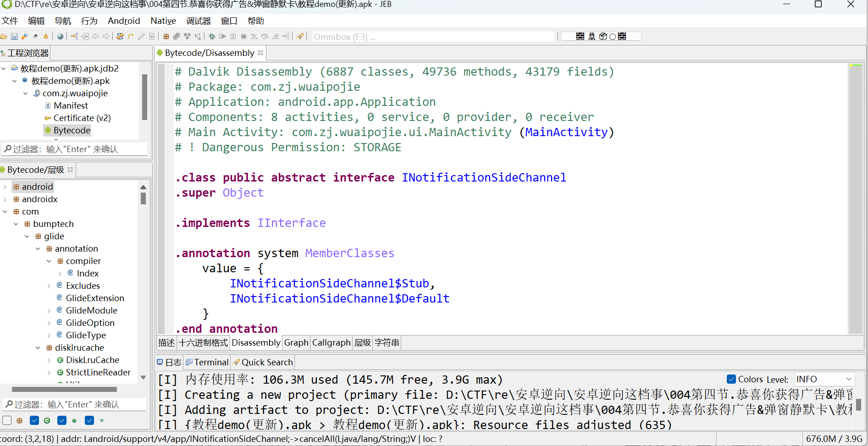Click the jump-to-address arrow icon
The width and height of the screenshot is (868, 446).
(x=74, y=36)
